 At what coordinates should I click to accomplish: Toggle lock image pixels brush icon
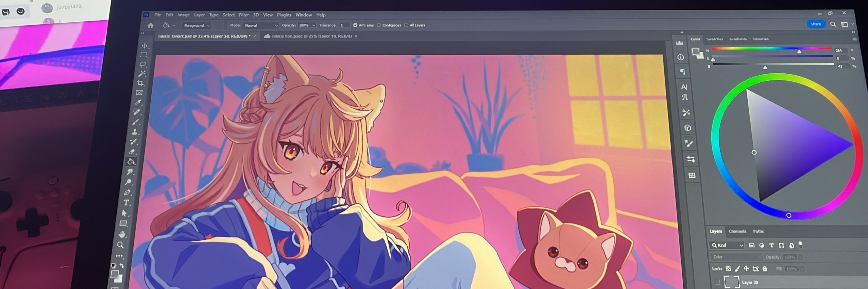(737, 268)
